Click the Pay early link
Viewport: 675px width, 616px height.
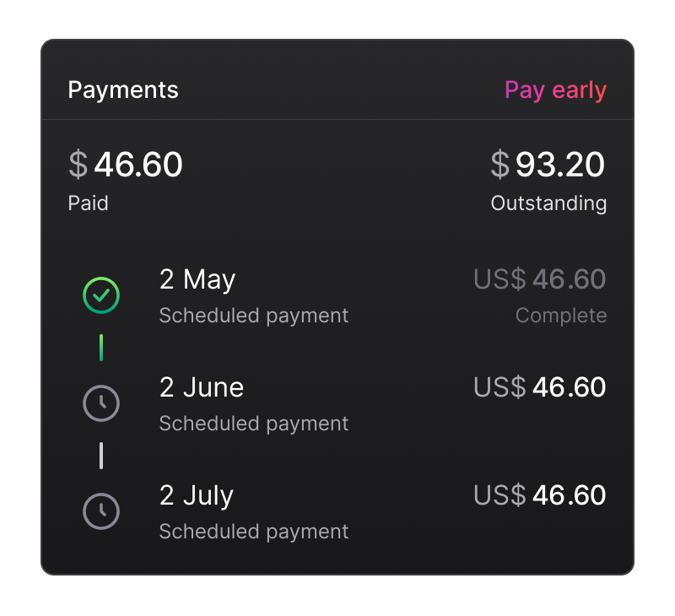(x=555, y=90)
